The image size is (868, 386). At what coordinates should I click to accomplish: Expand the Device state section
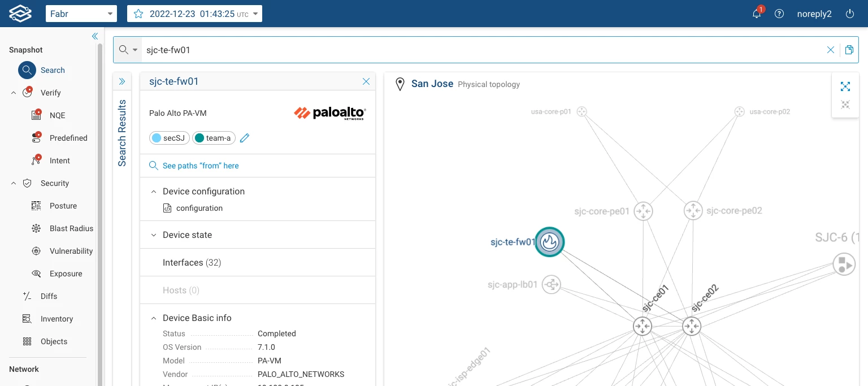coord(153,235)
